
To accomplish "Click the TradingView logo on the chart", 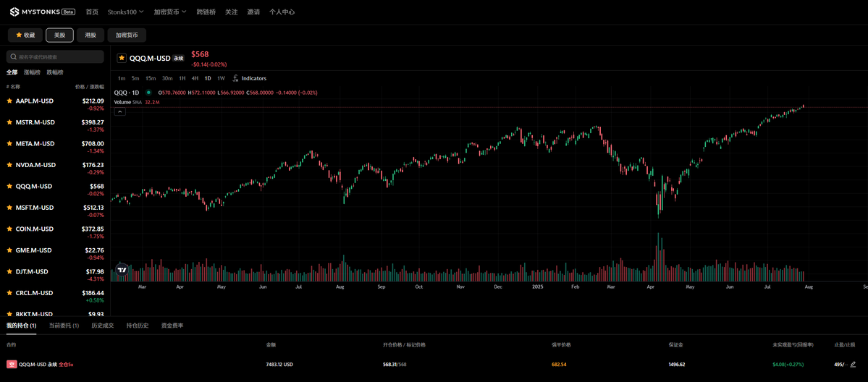I will (x=122, y=270).
